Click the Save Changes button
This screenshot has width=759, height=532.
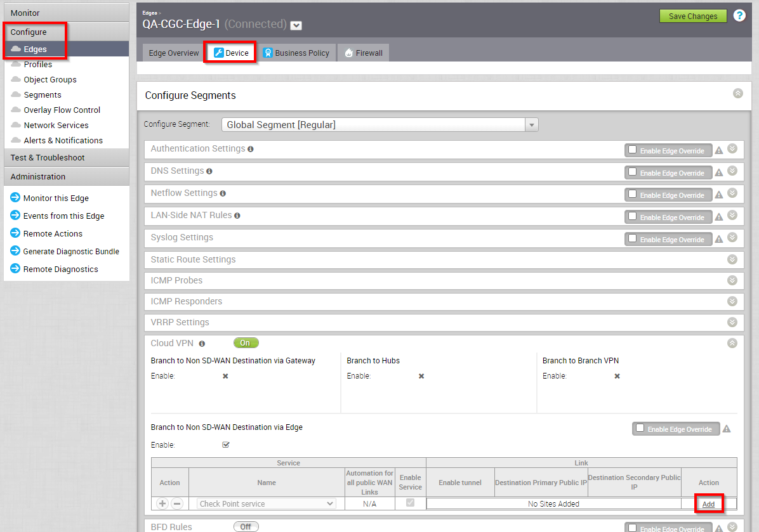coord(693,16)
